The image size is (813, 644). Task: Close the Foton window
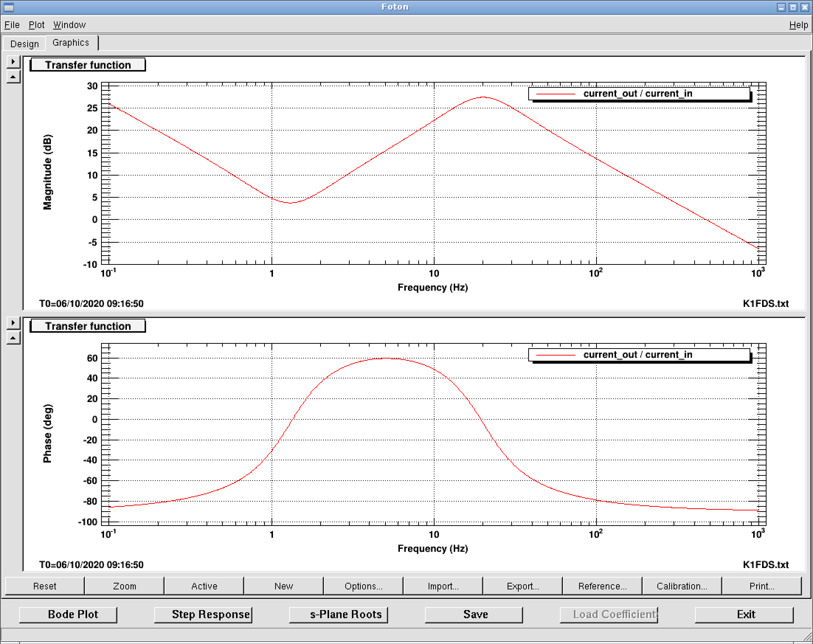click(805, 7)
